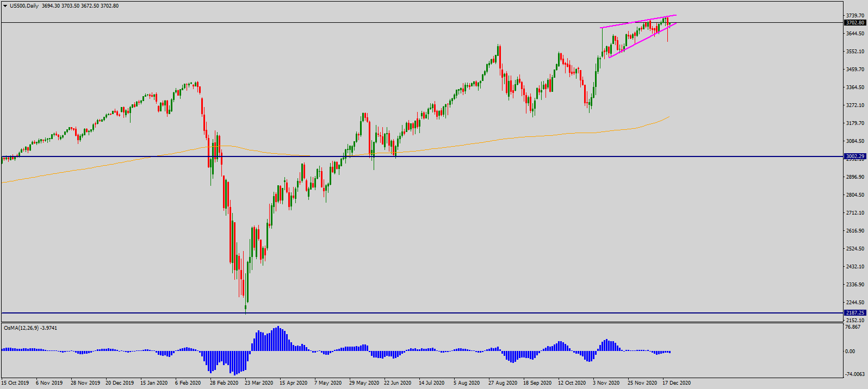Click the 76.867 OsMA scale value
The height and width of the screenshot is (389, 868).
pos(853,327)
